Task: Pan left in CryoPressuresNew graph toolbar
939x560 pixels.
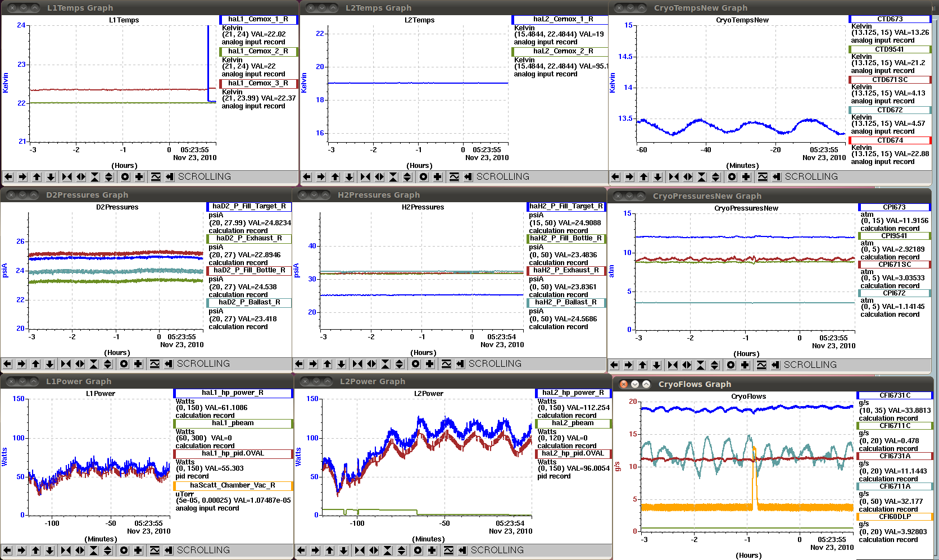Action: click(614, 365)
